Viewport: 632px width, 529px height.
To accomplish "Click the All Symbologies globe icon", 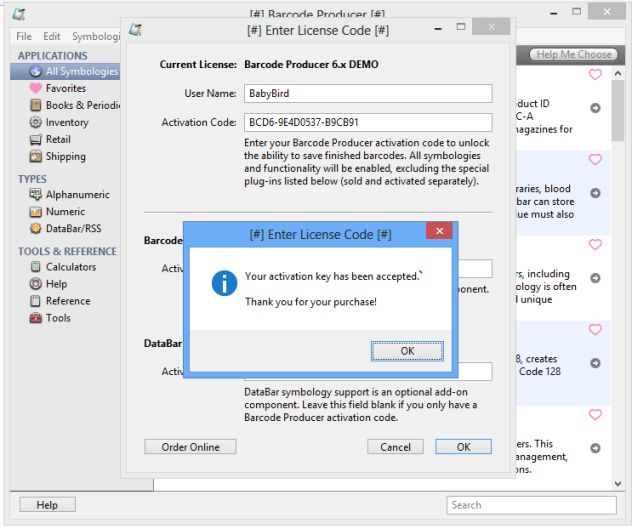I will [x=35, y=71].
